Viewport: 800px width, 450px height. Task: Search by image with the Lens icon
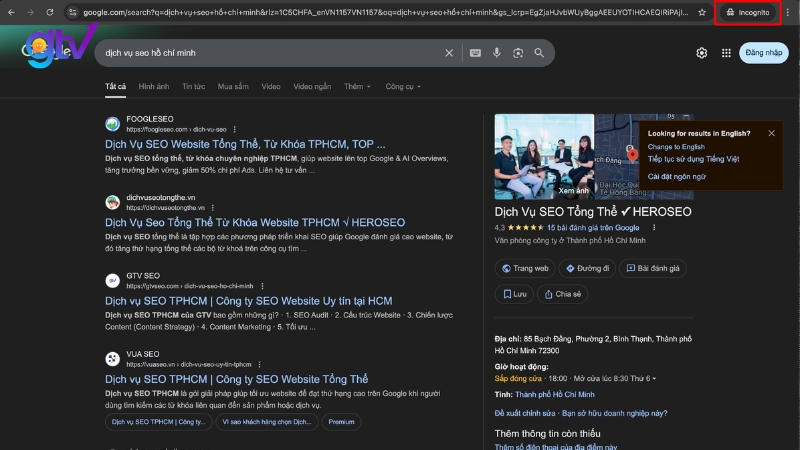(x=518, y=53)
